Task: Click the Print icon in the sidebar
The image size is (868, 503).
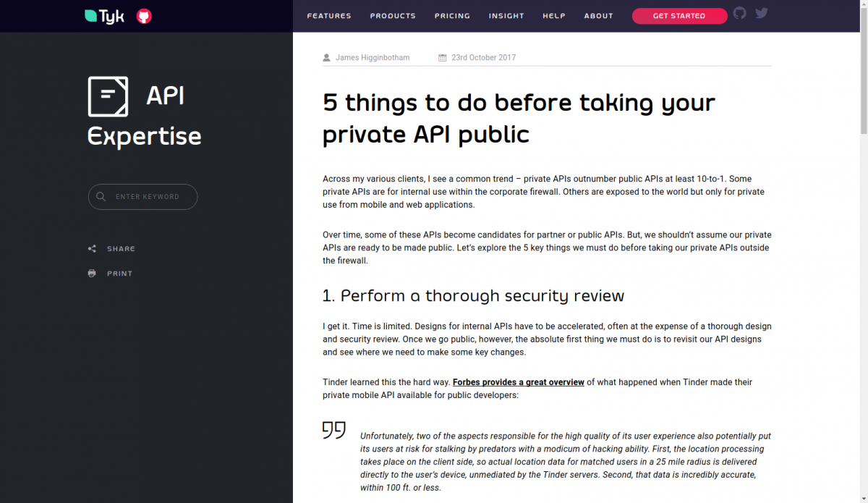Action: tap(92, 273)
